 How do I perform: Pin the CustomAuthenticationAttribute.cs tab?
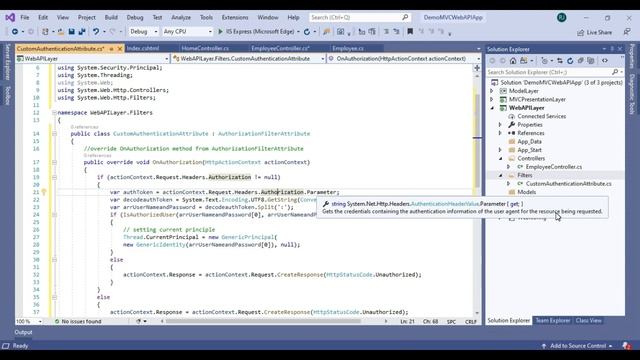pos(111,49)
